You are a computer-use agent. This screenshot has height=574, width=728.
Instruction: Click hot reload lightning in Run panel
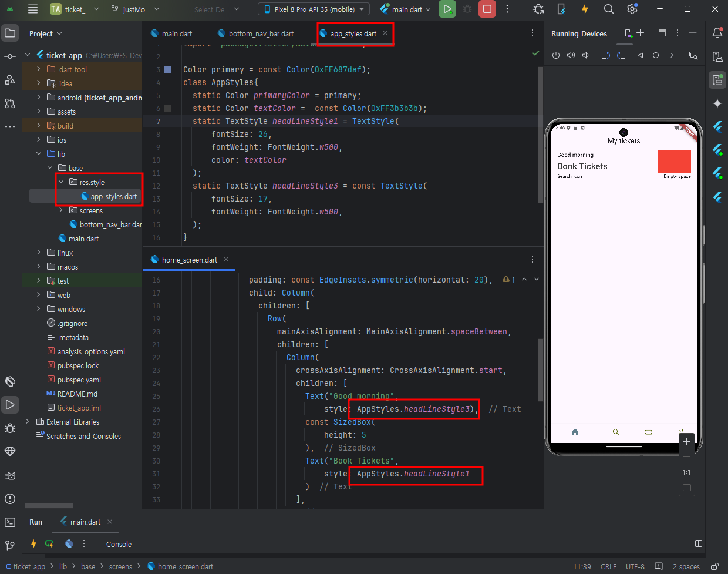coord(33,544)
